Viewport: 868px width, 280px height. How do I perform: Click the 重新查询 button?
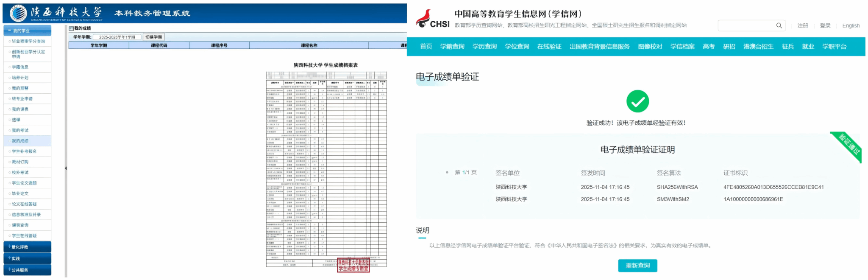(x=637, y=266)
